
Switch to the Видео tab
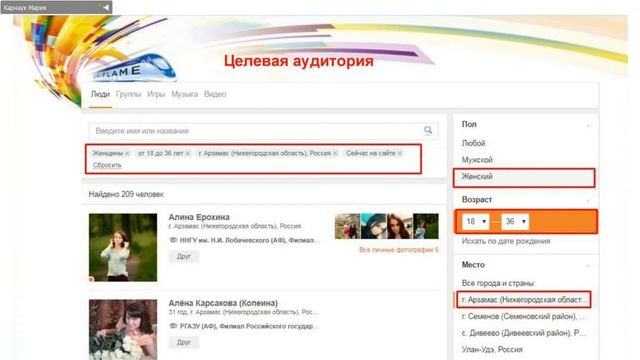pyautogui.click(x=215, y=94)
